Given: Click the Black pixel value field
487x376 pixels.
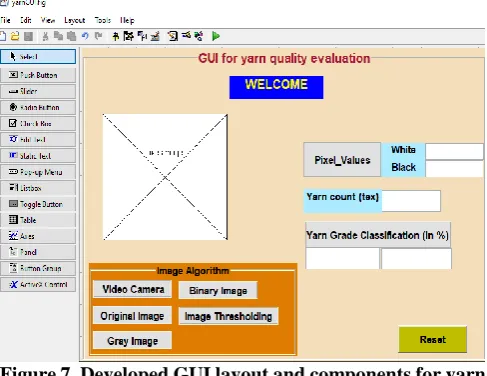Looking at the screenshot, I should point(455,169).
